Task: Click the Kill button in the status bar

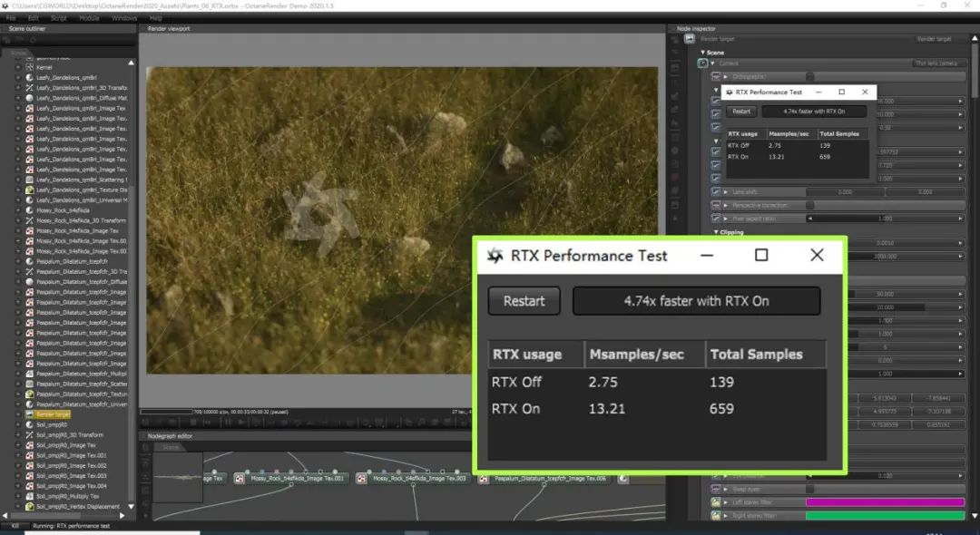Action: (15, 526)
